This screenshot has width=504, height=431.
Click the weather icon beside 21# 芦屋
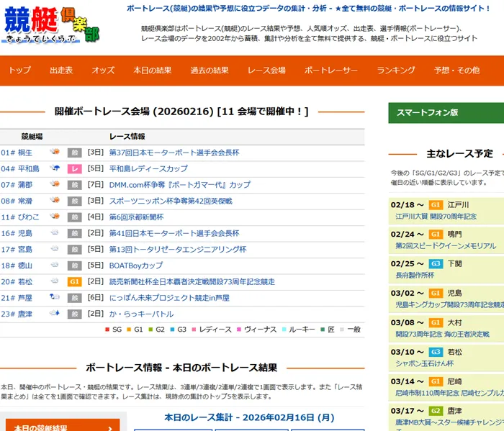54,298
